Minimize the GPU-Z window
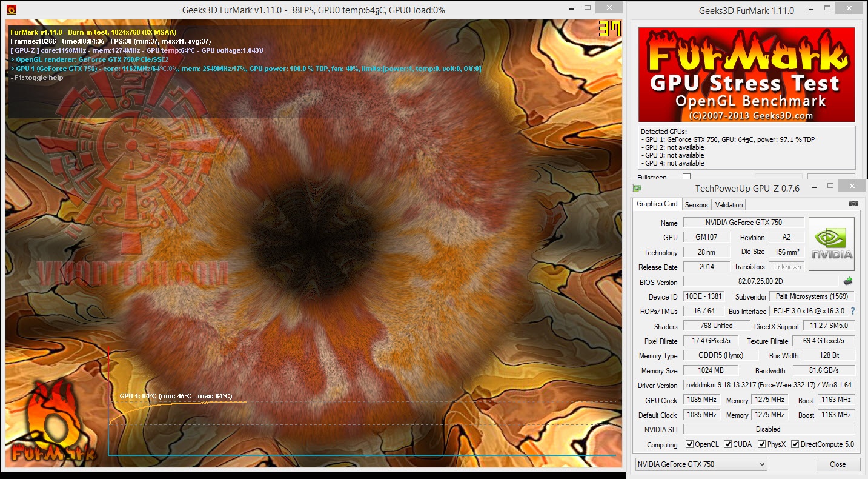The image size is (868, 479). (813, 187)
